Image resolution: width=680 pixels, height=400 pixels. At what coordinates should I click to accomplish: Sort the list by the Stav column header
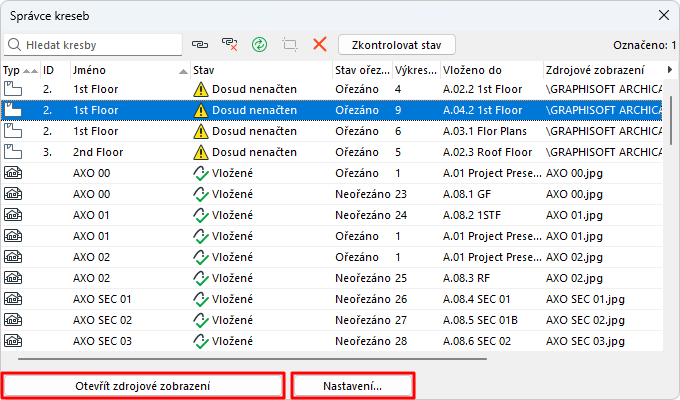(260, 71)
